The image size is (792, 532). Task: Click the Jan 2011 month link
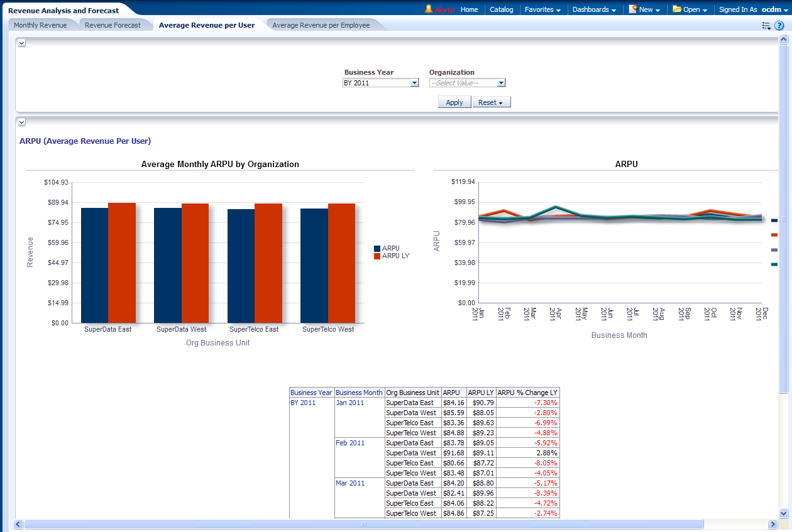[349, 403]
